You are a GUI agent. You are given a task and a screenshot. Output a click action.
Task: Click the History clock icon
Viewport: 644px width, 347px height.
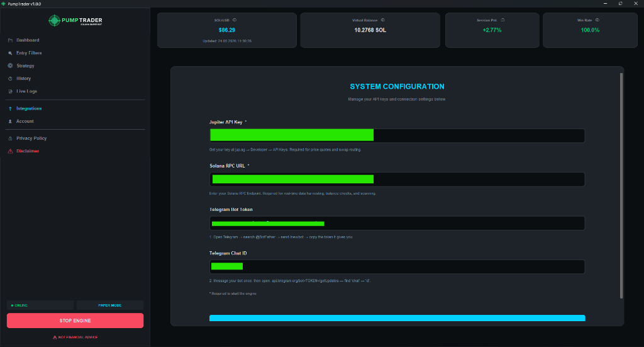coord(10,79)
